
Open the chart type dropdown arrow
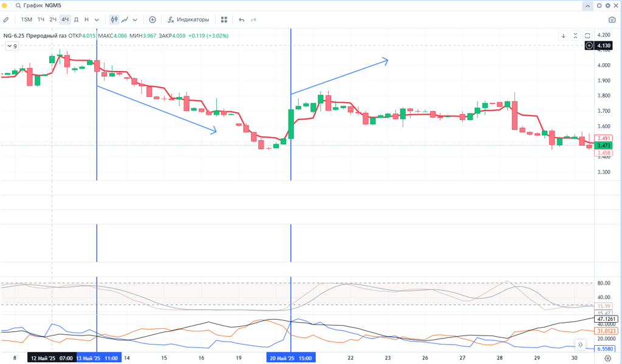(135, 19)
